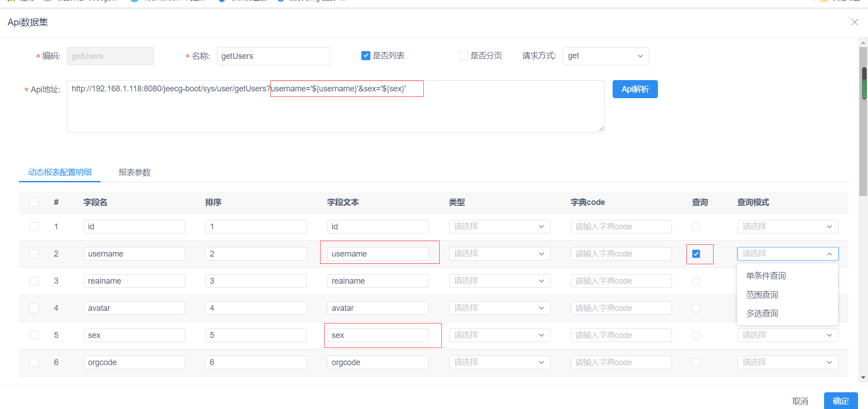Viewport: 868px width, 409px height.
Task: Click into the Api地址 text area
Action: (336, 106)
